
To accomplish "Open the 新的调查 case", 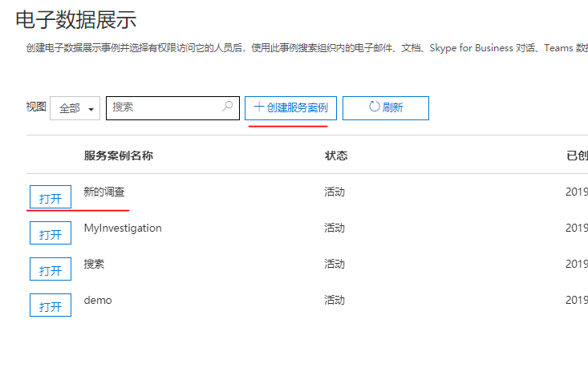I will tap(51, 196).
